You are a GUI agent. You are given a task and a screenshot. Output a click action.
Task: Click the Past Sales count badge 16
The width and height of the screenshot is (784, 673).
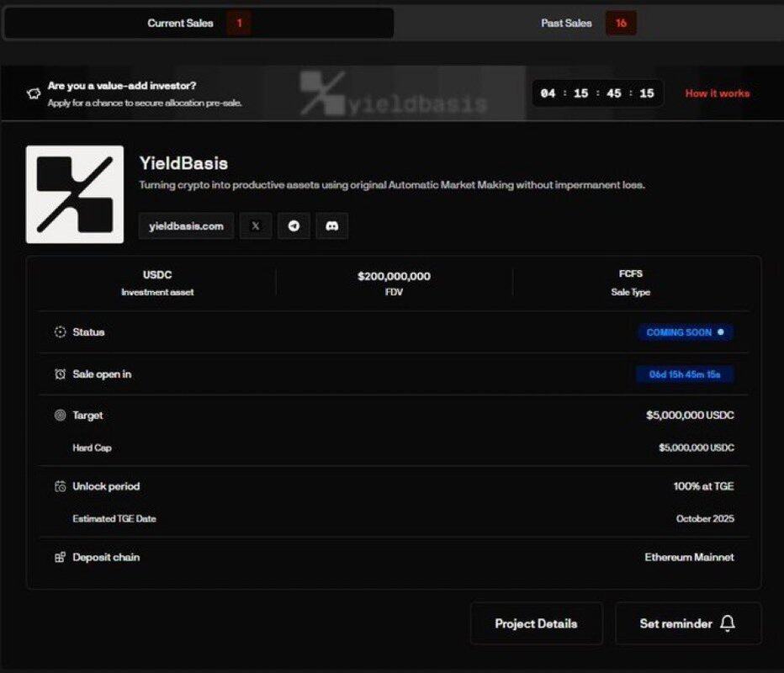[621, 23]
